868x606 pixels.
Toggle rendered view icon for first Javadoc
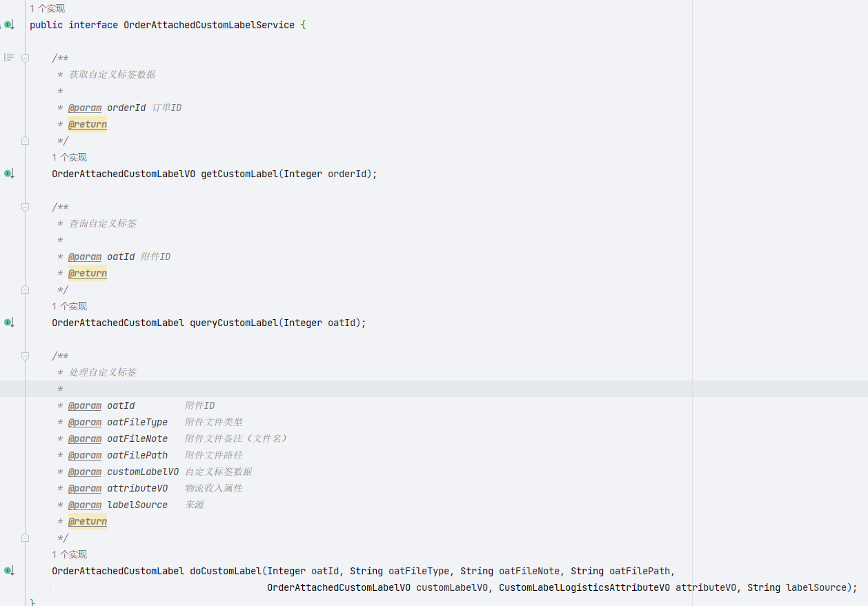(9, 58)
